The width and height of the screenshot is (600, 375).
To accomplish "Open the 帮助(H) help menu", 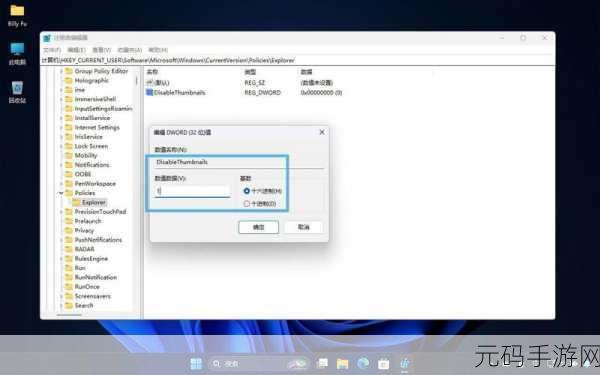I will coord(158,50).
